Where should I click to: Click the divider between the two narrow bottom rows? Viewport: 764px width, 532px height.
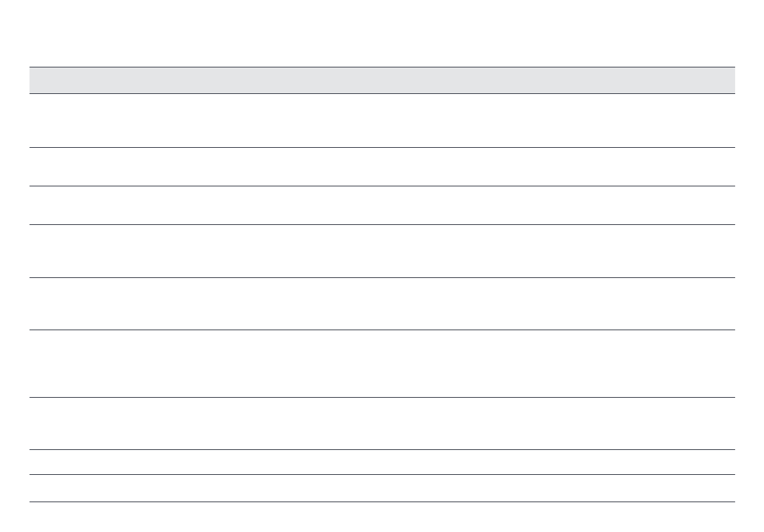[x=382, y=475]
